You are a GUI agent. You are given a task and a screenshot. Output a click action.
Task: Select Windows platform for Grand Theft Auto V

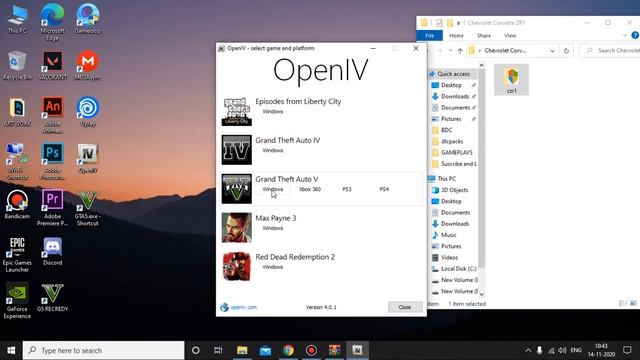(273, 189)
